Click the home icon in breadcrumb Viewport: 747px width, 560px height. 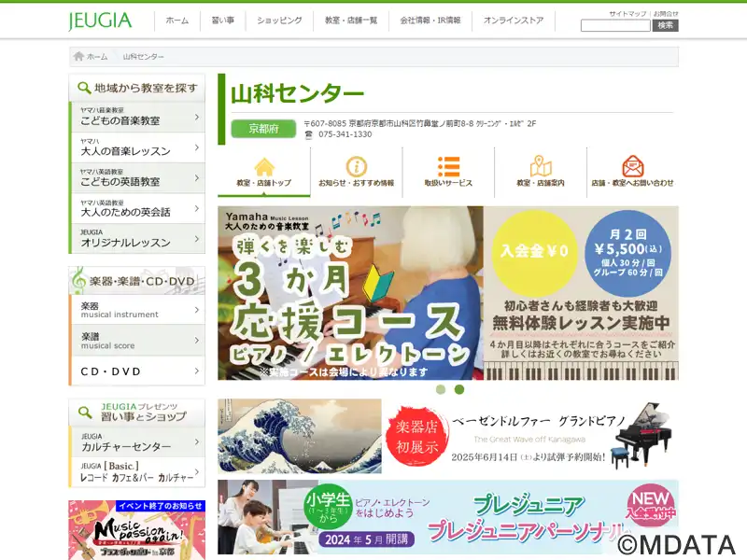point(78,57)
